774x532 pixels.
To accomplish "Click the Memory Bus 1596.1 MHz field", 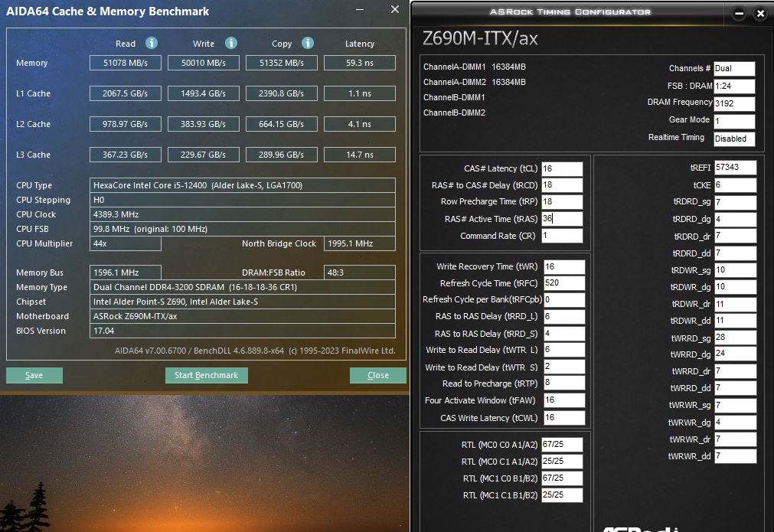I will [x=126, y=273].
